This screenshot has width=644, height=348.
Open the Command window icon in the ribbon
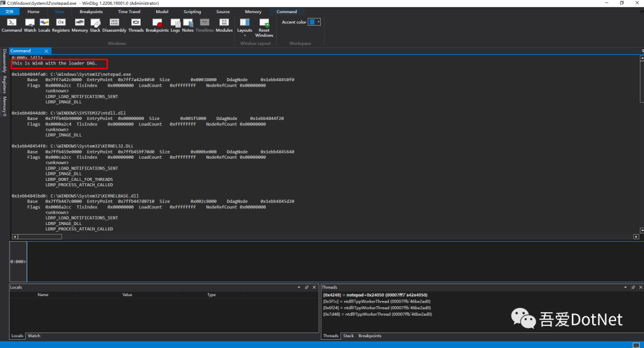(11, 25)
